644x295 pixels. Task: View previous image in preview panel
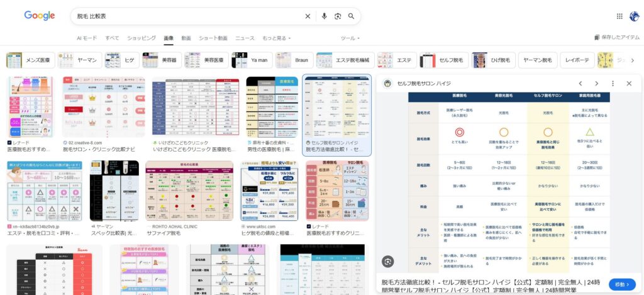(x=580, y=83)
